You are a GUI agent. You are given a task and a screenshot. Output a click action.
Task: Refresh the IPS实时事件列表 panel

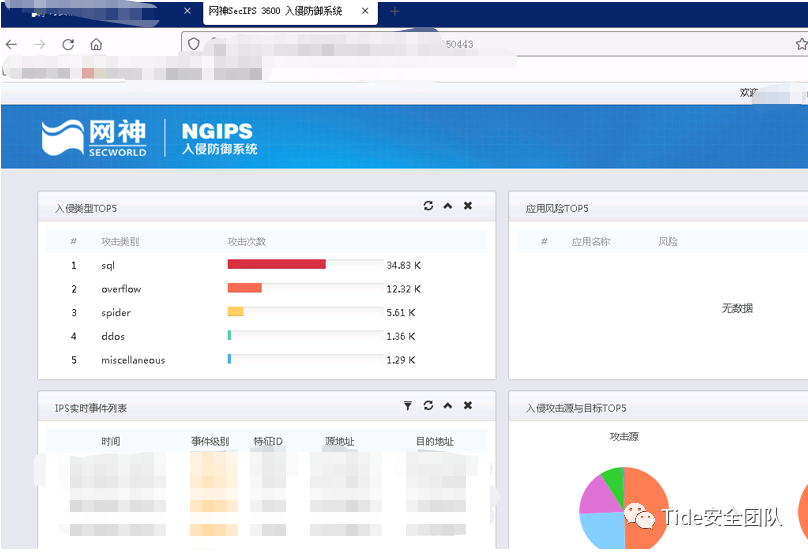pyautogui.click(x=428, y=406)
